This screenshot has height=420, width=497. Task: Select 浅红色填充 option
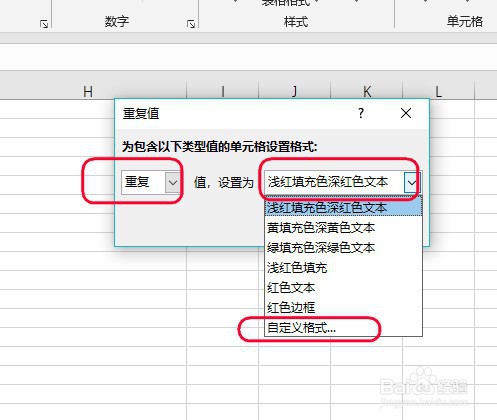343,268
